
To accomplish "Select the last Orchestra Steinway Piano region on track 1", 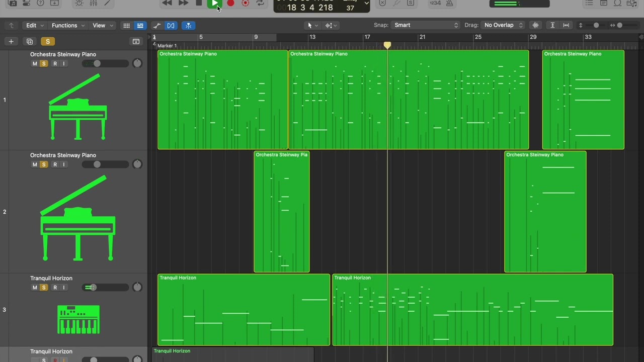I will tap(583, 100).
